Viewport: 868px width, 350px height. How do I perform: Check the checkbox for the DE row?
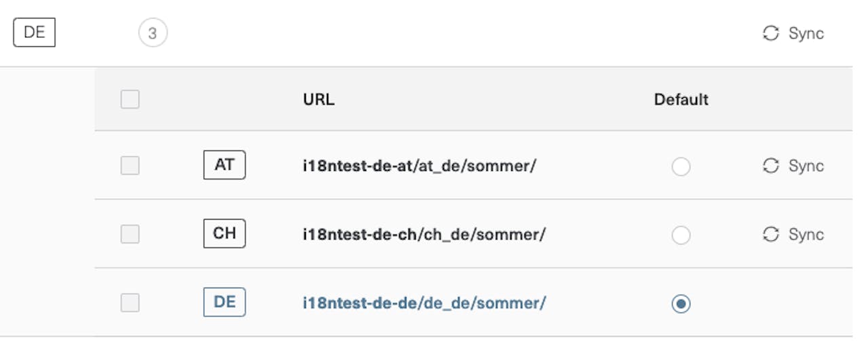(x=130, y=303)
